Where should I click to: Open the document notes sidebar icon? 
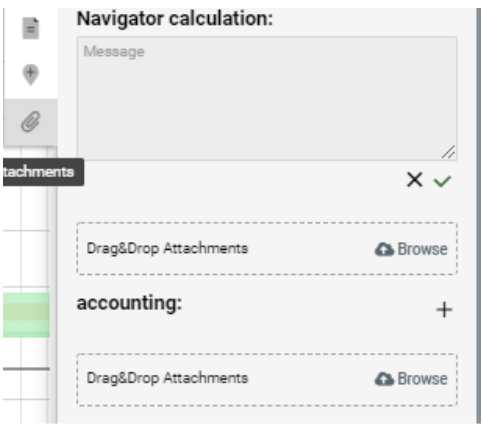[x=31, y=28]
